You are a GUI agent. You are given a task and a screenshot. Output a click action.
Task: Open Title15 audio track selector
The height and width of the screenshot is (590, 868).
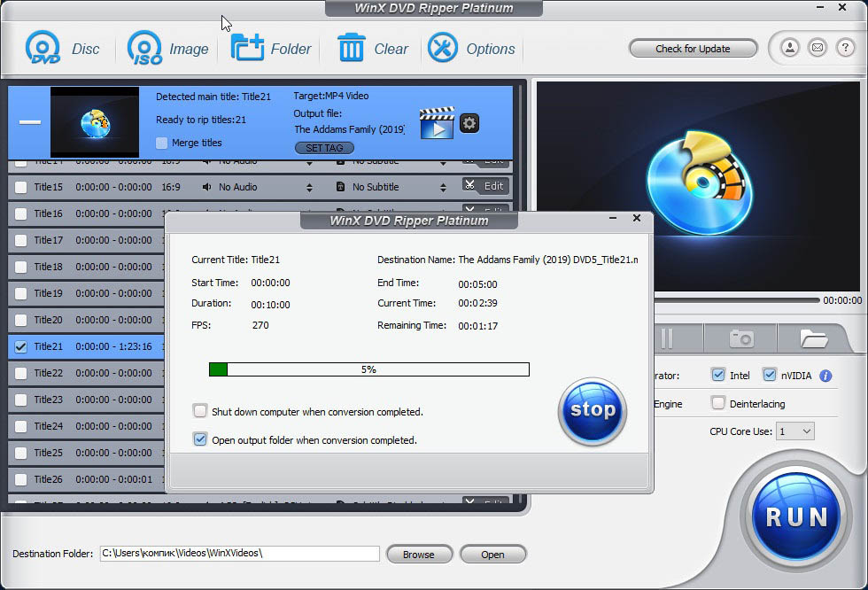(309, 188)
